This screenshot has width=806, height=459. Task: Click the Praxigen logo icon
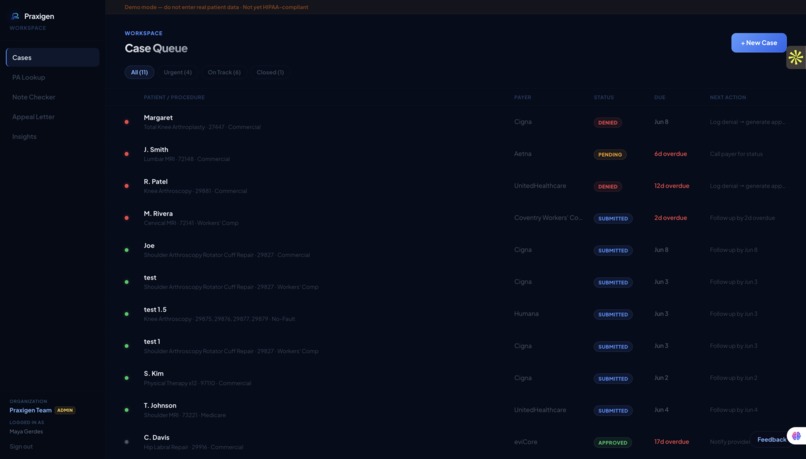click(15, 16)
